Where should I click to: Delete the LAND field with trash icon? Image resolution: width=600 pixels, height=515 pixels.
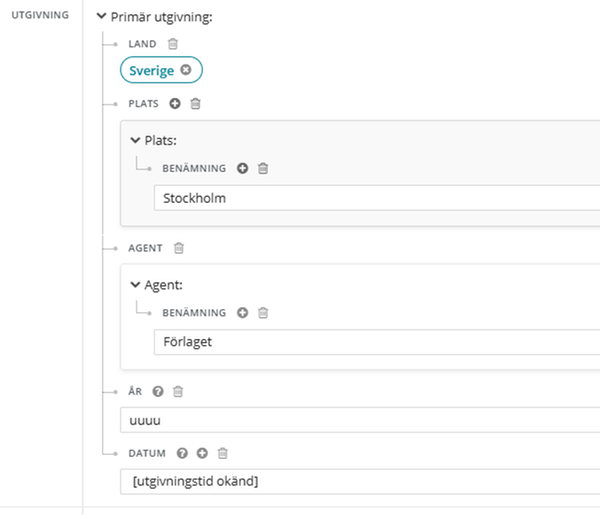coord(173,44)
